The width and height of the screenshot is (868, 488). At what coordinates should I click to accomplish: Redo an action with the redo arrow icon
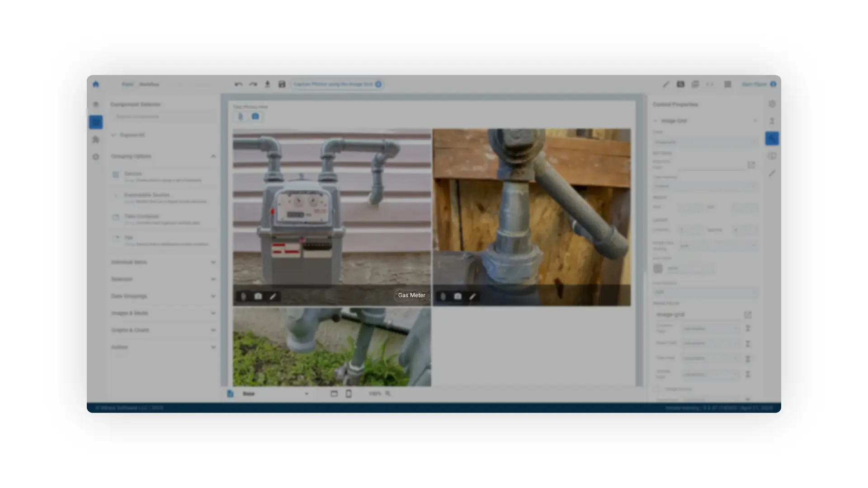point(253,84)
